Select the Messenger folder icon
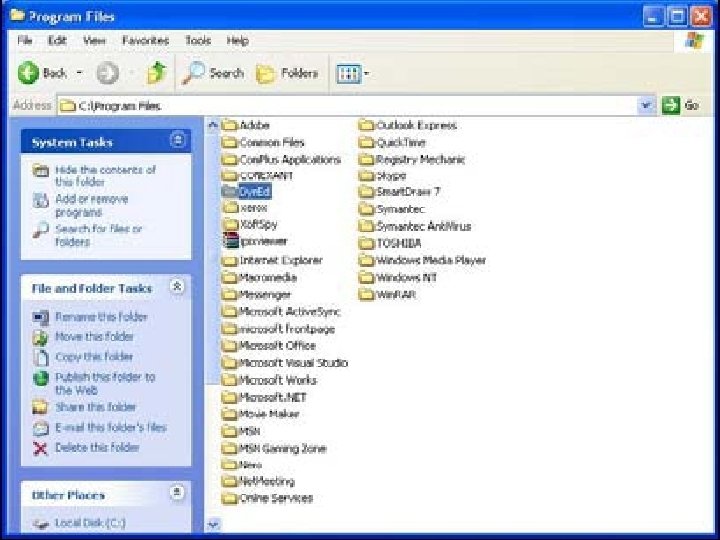This screenshot has width=720, height=540. coord(229,294)
